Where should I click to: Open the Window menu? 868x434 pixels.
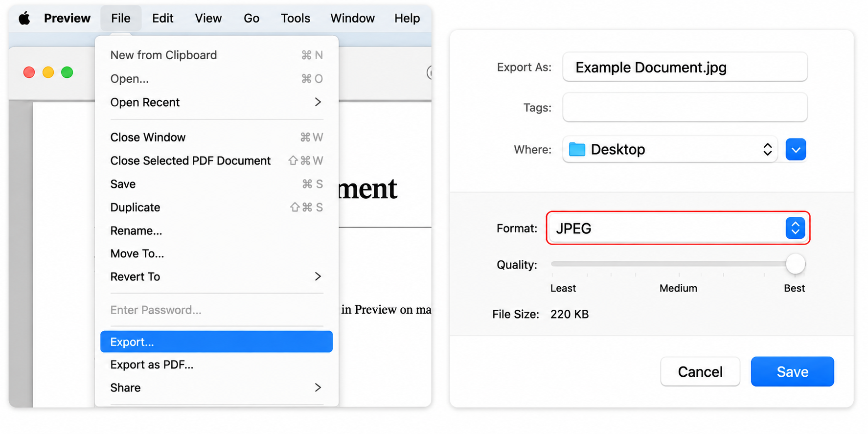coord(352,19)
